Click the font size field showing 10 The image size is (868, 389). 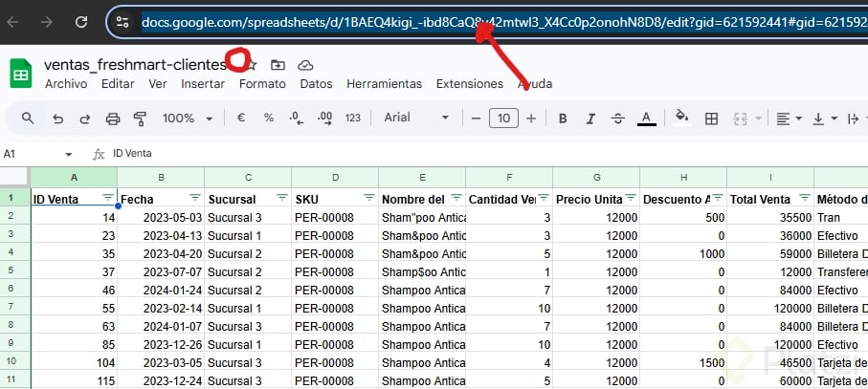coord(503,119)
